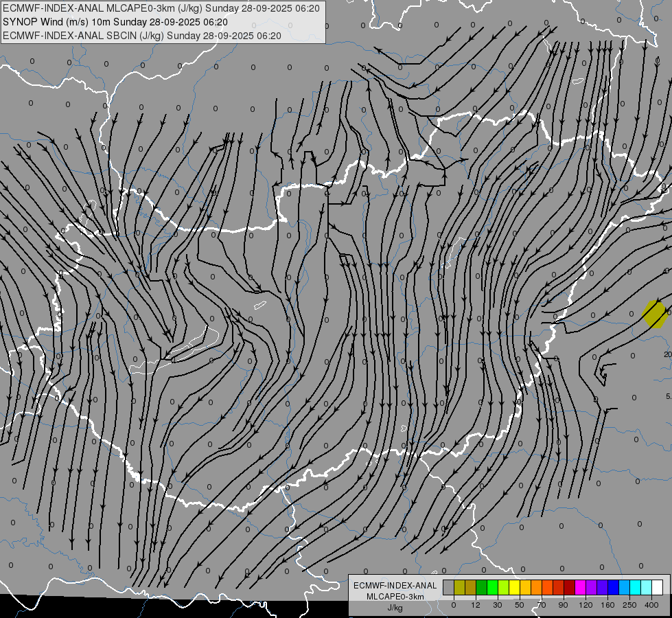Click the MLCAPE0-3km header line at top

coord(161,8)
